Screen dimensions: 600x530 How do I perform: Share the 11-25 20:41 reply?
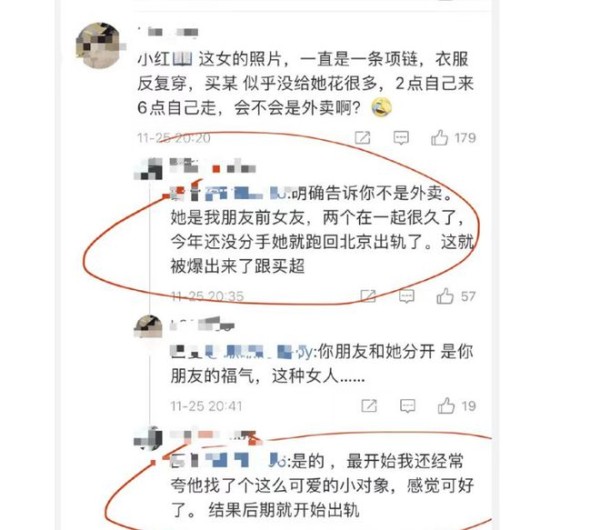(x=369, y=406)
